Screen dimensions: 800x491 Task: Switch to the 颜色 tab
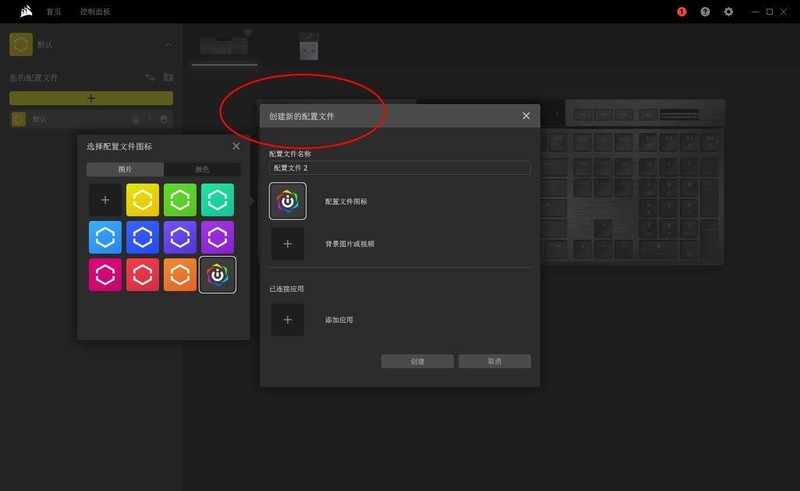[x=202, y=169]
